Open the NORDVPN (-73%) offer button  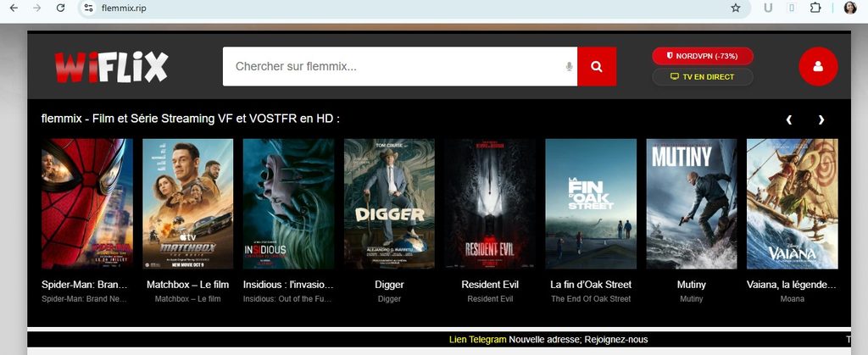(703, 56)
